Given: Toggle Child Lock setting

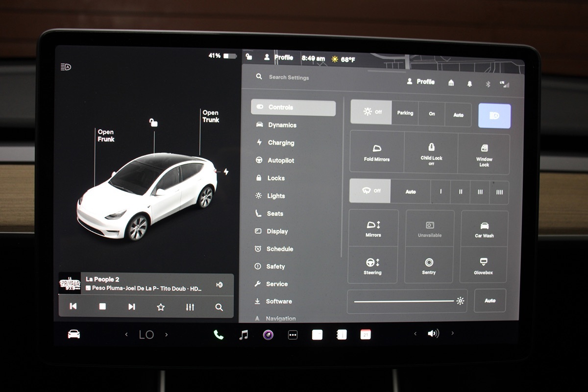Looking at the screenshot, I should 431,152.
